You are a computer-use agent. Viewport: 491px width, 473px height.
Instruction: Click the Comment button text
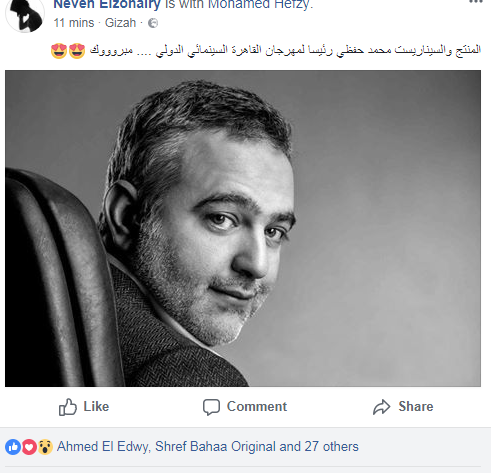tap(257, 407)
